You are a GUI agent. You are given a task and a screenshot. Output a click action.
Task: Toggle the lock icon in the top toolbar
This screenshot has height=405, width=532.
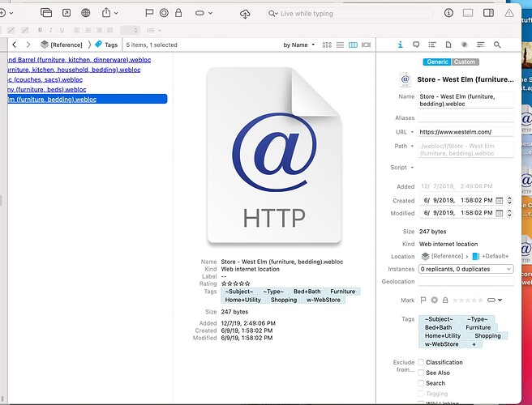pos(178,13)
